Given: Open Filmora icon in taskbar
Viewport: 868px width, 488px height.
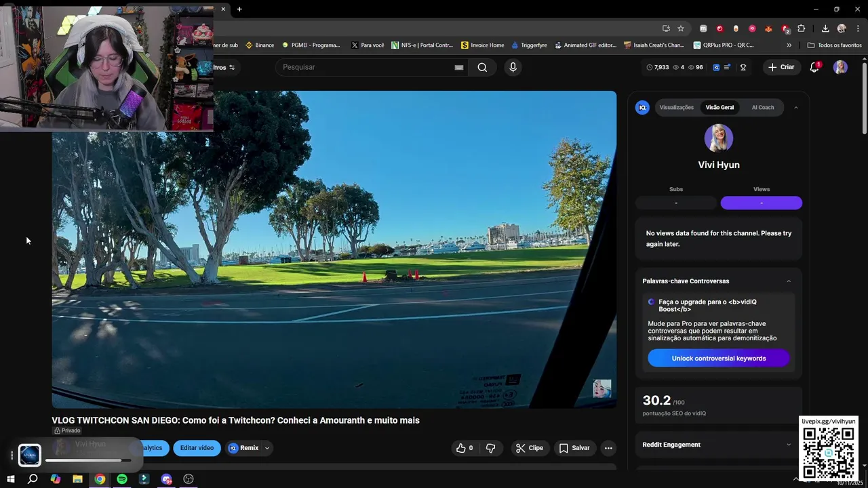Looking at the screenshot, I should (x=144, y=479).
